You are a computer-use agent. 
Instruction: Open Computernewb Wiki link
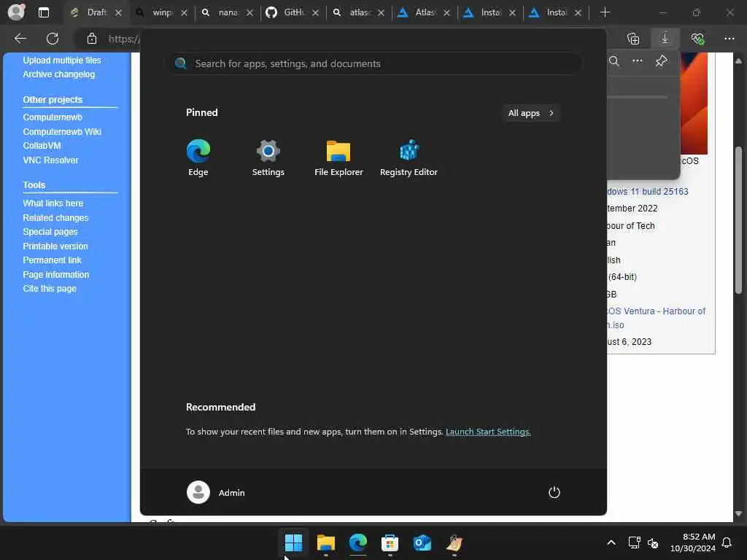(x=62, y=131)
